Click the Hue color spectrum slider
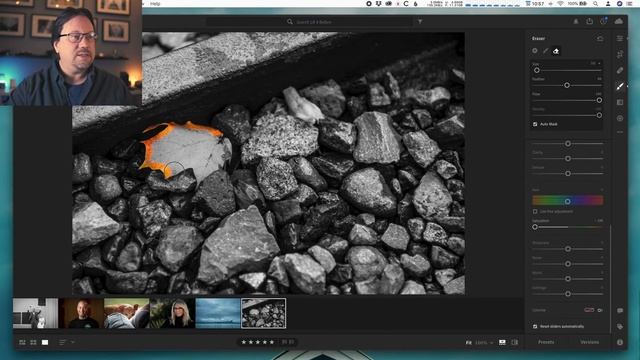The image size is (640, 360). 567,200
